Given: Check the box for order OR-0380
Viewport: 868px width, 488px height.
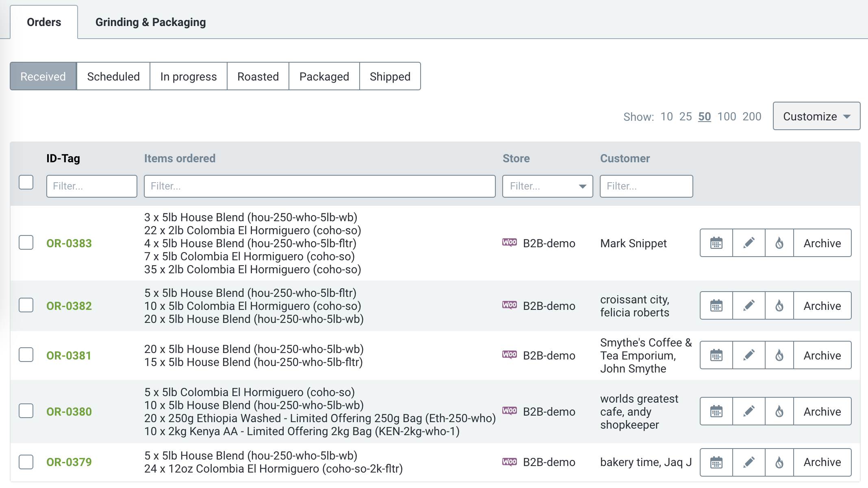Looking at the screenshot, I should [26, 411].
